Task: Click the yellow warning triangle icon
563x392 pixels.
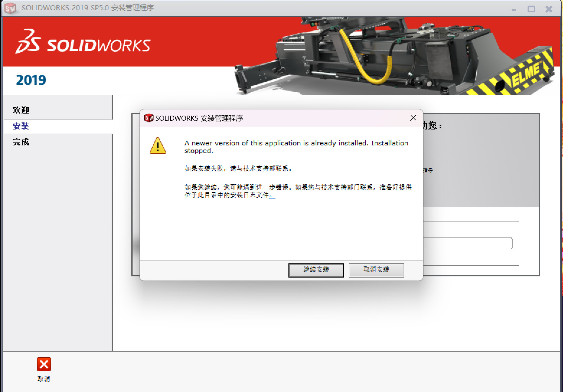Action: point(158,146)
